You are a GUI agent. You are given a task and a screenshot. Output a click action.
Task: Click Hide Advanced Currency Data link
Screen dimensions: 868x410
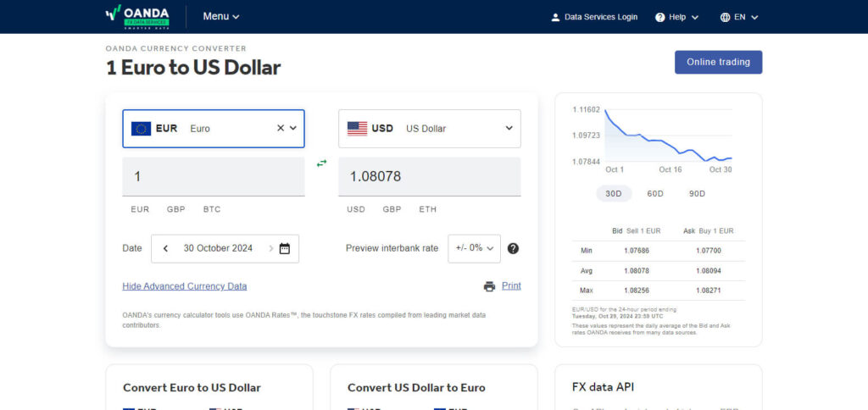184,286
